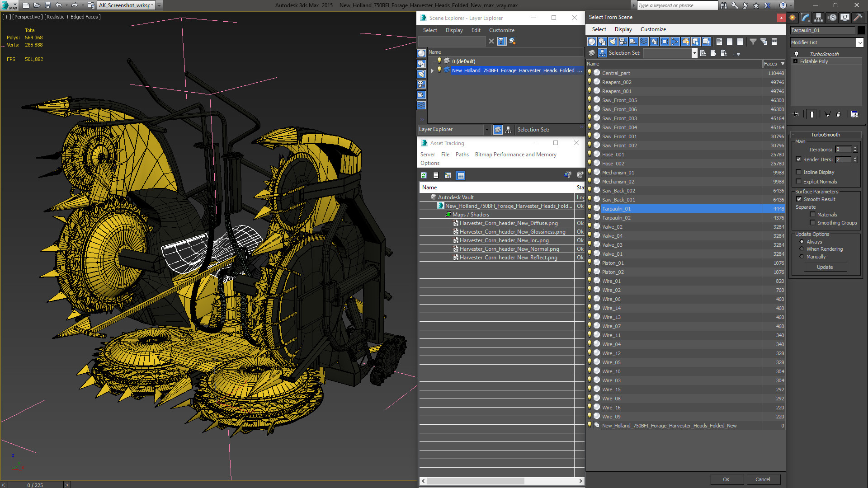This screenshot has height=488, width=868.
Task: Open Bitmap Performance and Memory menu
Action: 515,155
